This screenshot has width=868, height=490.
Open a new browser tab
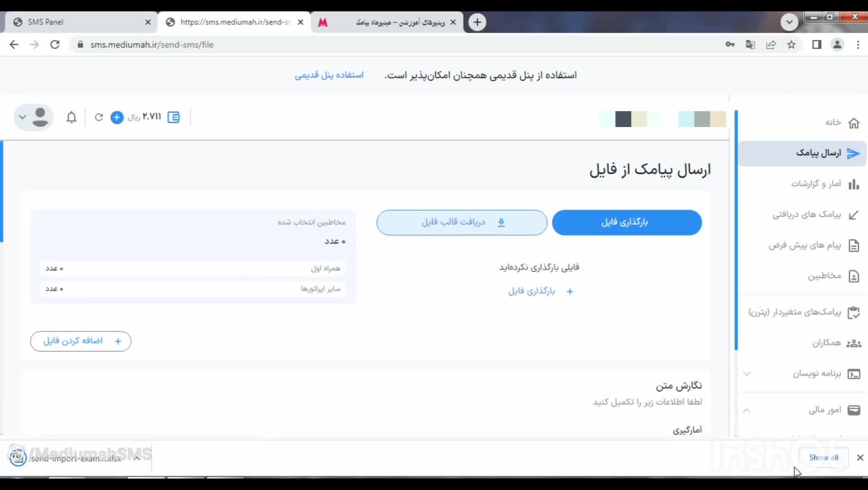[x=477, y=22]
